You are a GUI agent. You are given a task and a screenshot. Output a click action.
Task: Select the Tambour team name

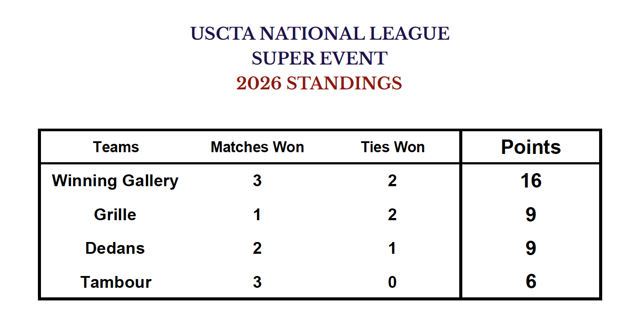point(116,282)
